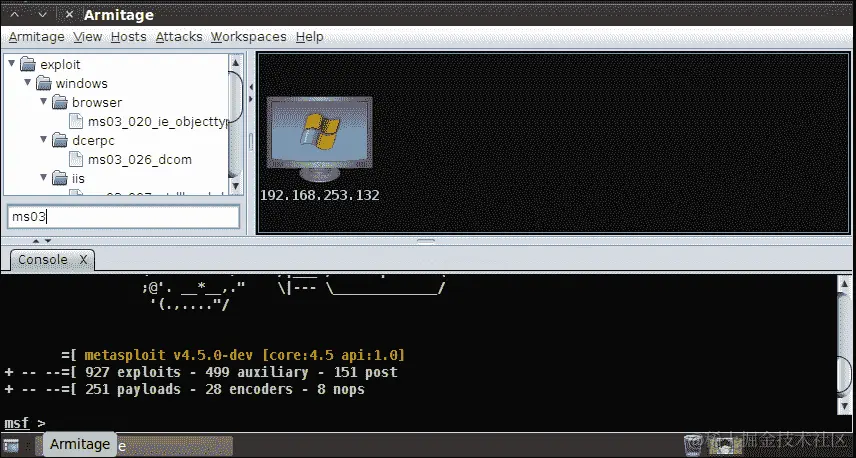Switch to the Console tab
This screenshot has height=458, width=856.
pos(43,259)
